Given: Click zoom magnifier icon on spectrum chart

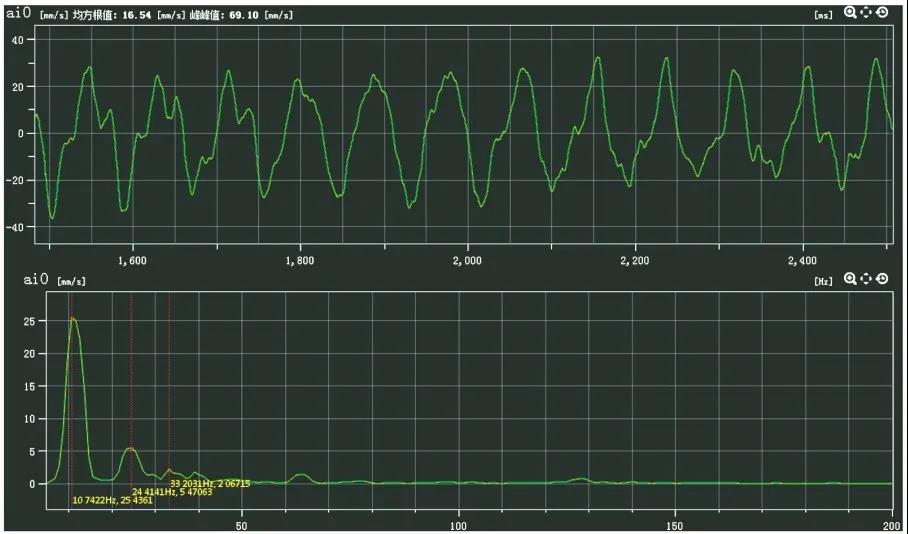Looking at the screenshot, I should 850,279.
